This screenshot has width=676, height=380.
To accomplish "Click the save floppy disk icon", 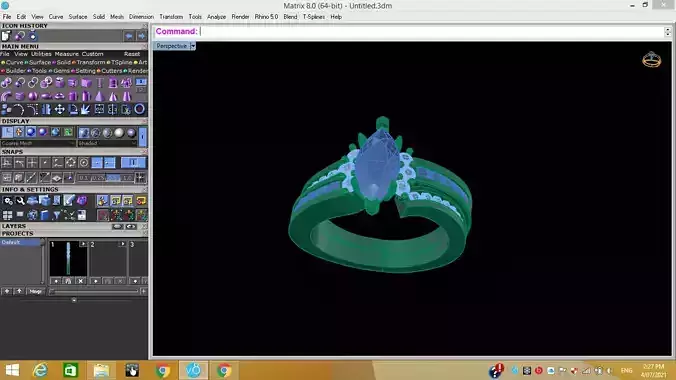I will (81, 215).
